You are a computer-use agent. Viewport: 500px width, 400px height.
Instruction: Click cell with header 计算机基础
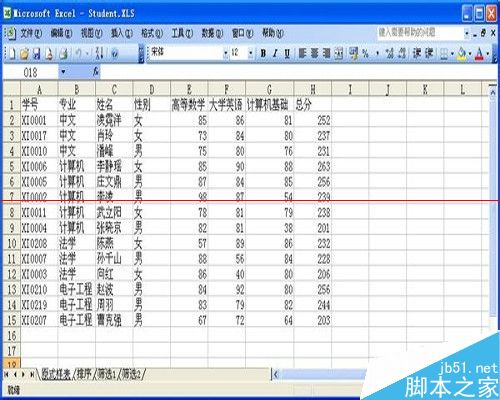pyautogui.click(x=269, y=104)
